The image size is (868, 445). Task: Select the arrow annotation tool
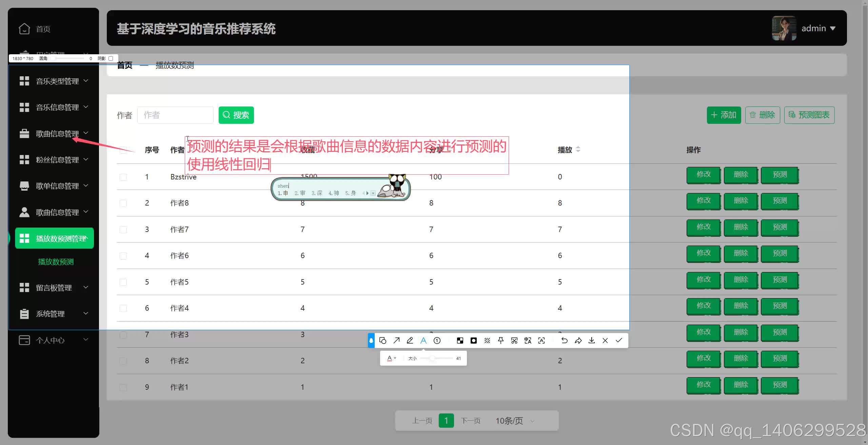396,341
